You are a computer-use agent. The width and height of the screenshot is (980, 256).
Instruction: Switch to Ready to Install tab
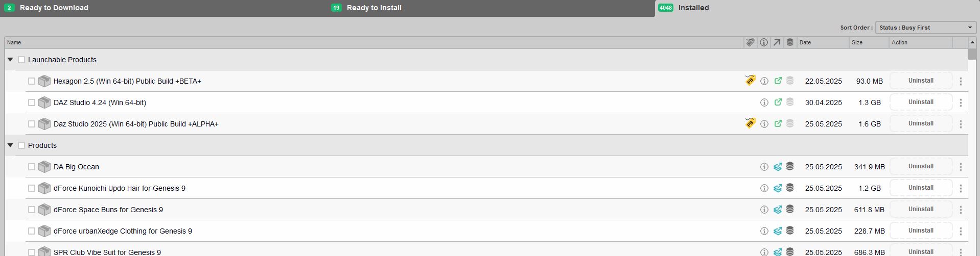coord(374,8)
